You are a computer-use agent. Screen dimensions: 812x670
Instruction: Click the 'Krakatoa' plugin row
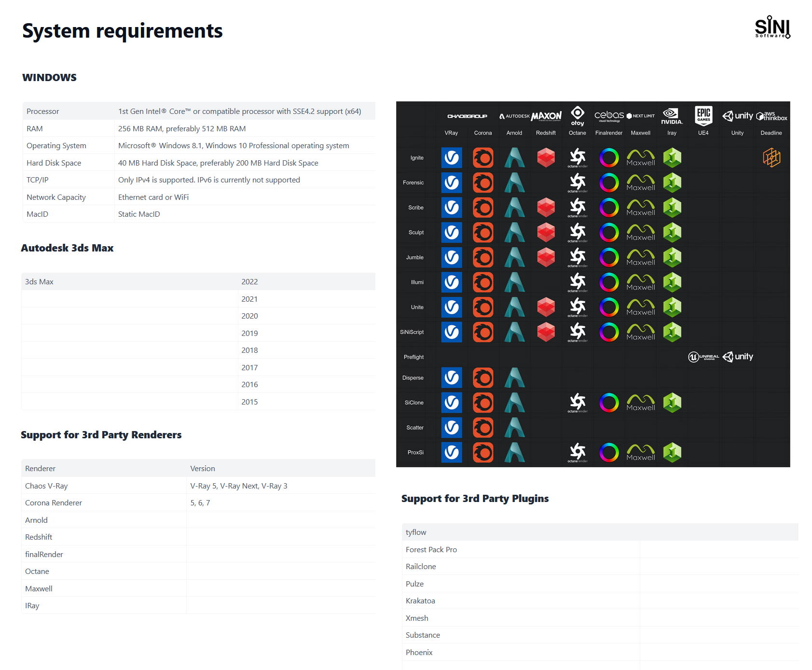pos(600,600)
